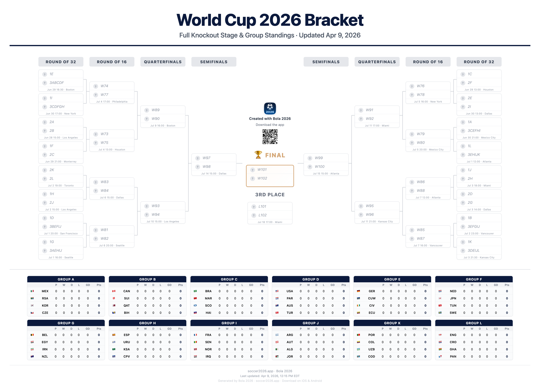Open the soccer2026.app footer link
Image resolution: width=540 pixels, height=392 pixels.
point(260,371)
